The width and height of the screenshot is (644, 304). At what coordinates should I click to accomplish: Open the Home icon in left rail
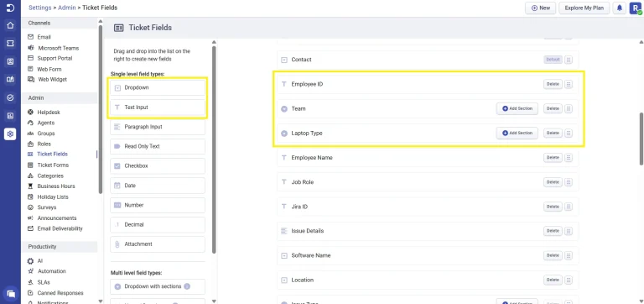[x=10, y=25]
